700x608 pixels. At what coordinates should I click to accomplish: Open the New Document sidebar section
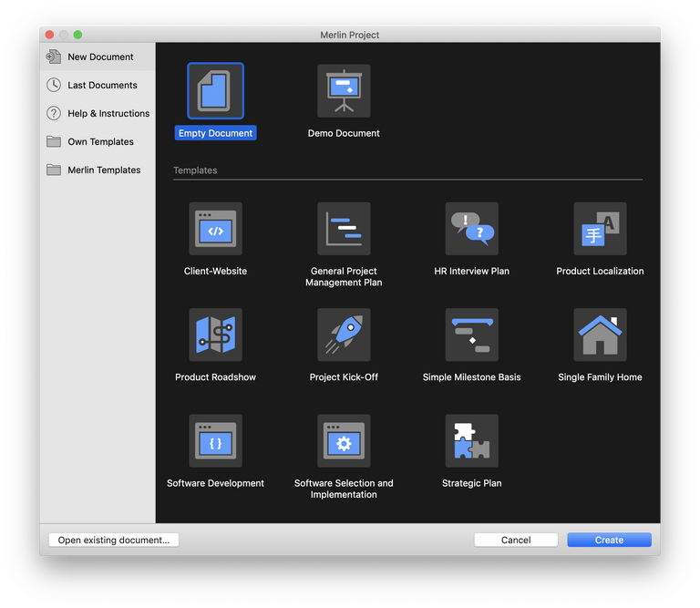pyautogui.click(x=100, y=57)
